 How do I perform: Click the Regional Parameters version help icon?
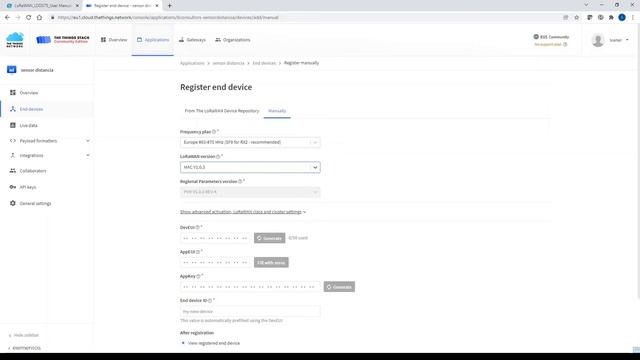click(x=240, y=181)
